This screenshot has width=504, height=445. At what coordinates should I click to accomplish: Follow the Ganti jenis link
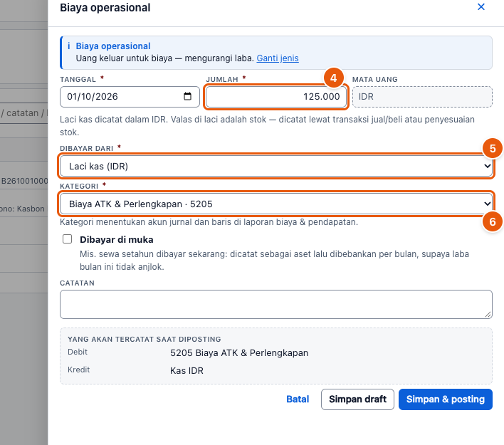click(x=278, y=58)
